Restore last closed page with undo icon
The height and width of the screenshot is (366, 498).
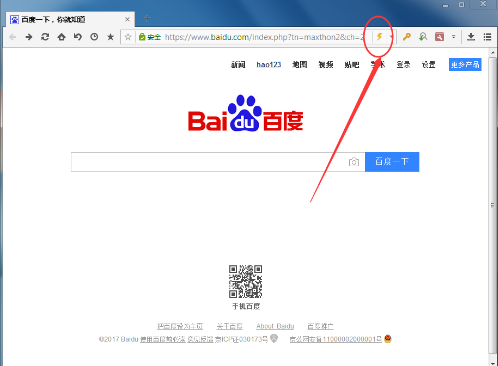pyautogui.click(x=78, y=37)
